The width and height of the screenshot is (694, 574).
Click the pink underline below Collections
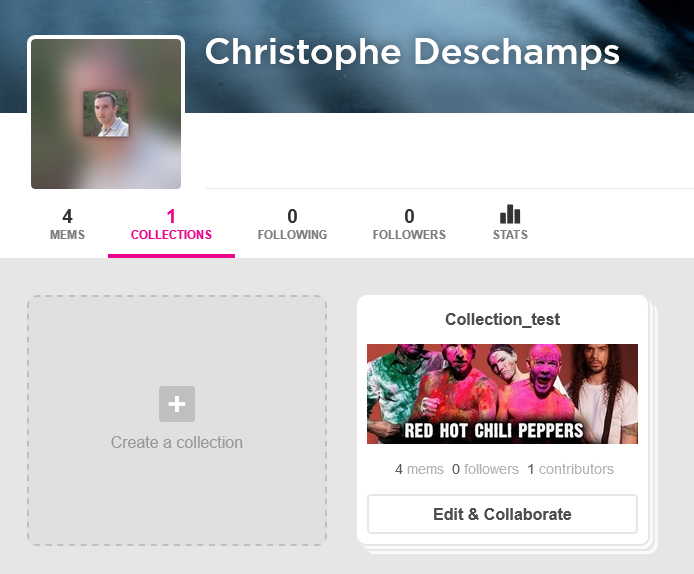pos(171,256)
